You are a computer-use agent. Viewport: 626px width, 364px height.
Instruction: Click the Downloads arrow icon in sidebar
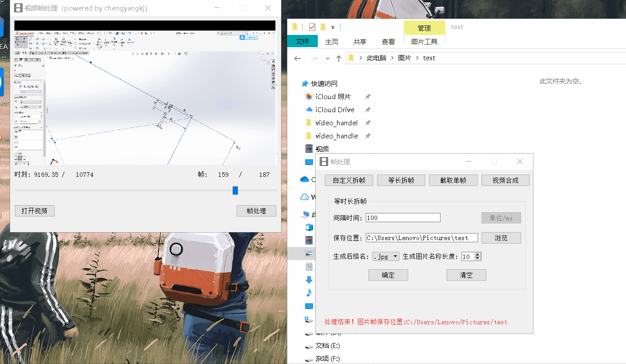point(309,280)
